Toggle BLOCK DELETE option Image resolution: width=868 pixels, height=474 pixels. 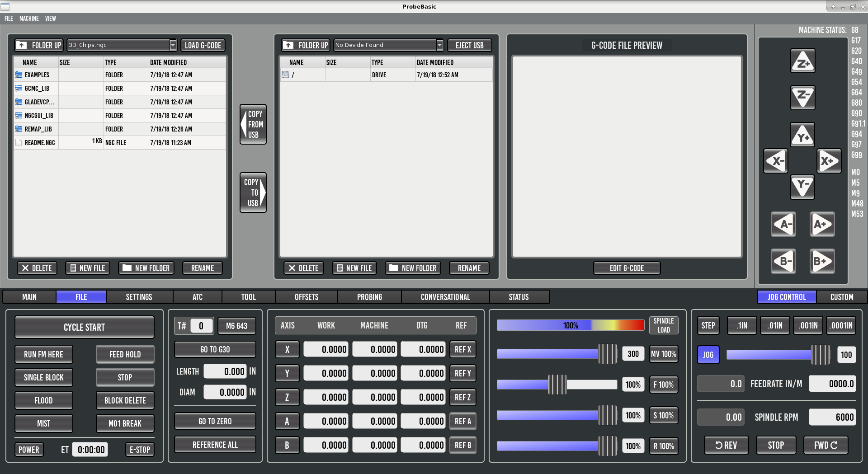pos(125,400)
